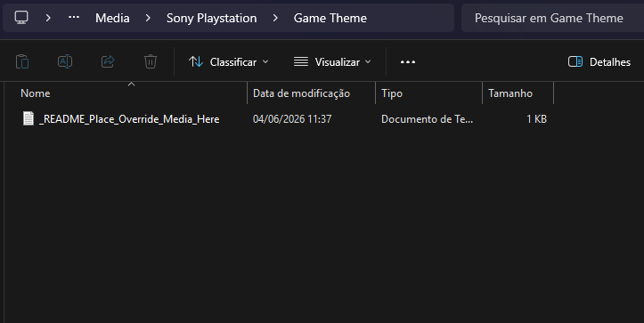This screenshot has height=323, width=644.
Task: Open the chevron after the monitor icon
Action: (48, 18)
